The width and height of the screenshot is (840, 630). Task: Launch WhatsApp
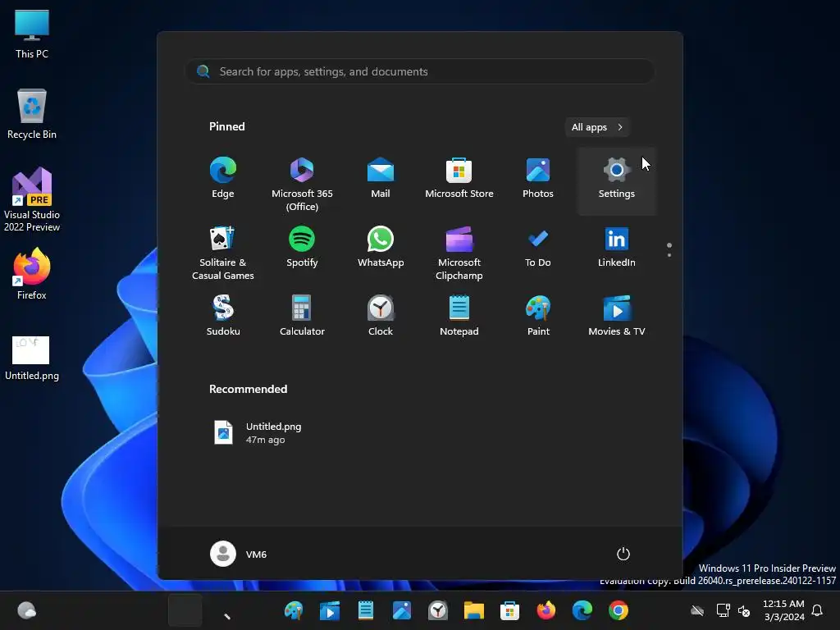381,247
